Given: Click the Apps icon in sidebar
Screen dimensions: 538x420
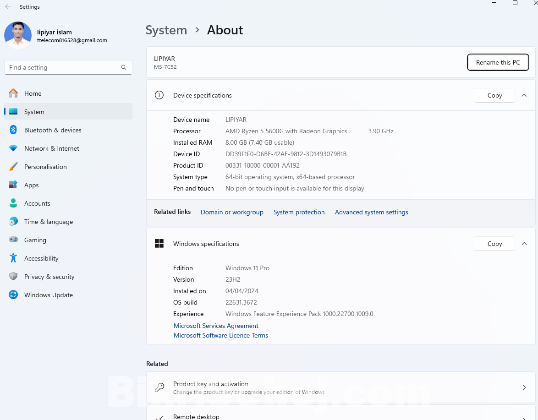Looking at the screenshot, I should (13, 185).
